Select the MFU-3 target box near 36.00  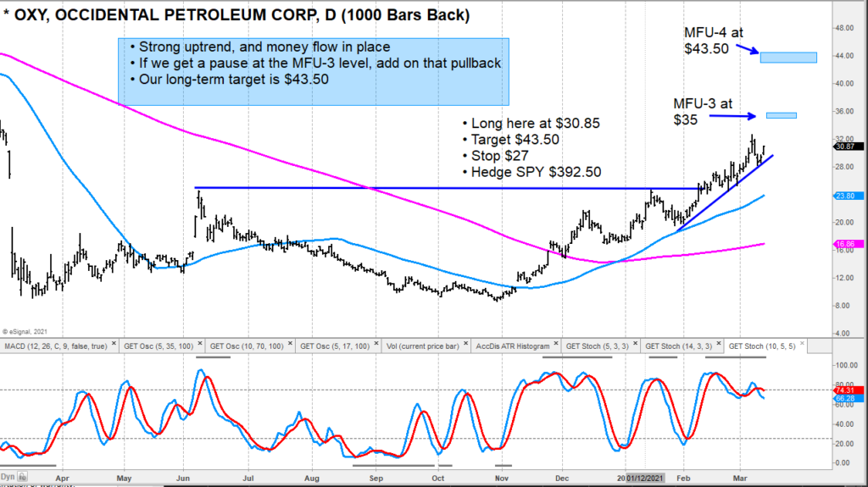781,115
